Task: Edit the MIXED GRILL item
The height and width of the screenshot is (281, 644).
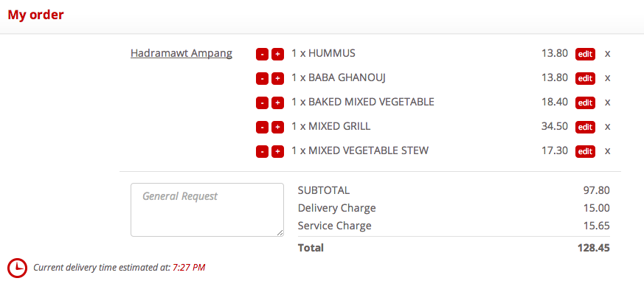Action: pyautogui.click(x=585, y=128)
